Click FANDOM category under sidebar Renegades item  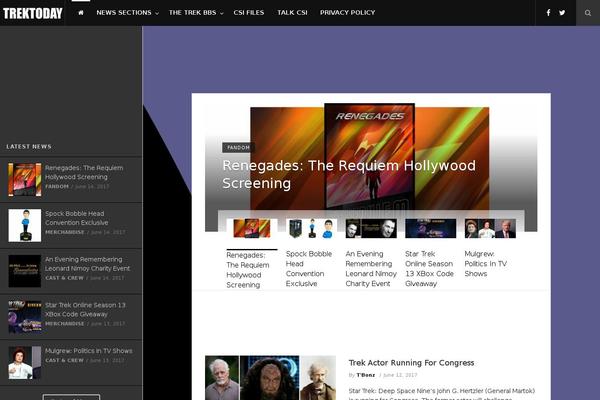tap(57, 186)
